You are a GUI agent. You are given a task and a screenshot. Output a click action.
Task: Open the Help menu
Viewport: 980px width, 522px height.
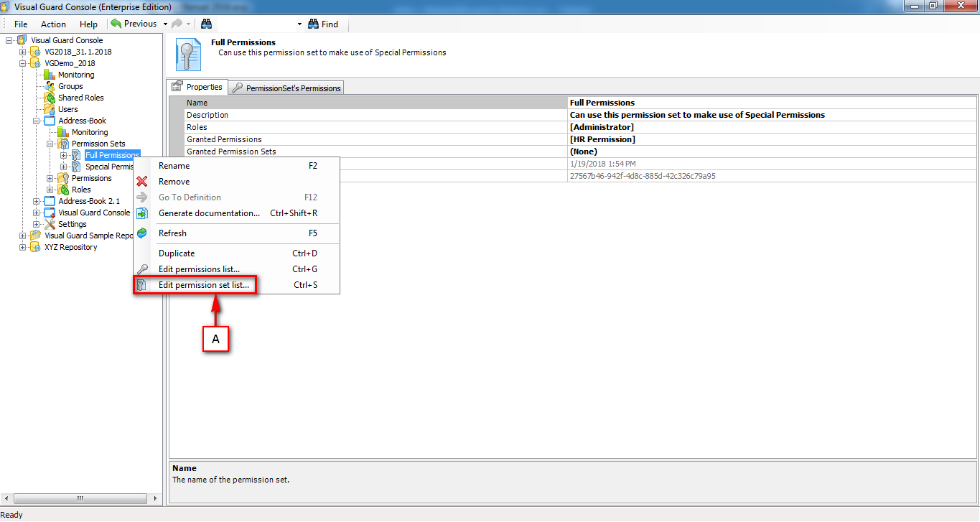(88, 24)
